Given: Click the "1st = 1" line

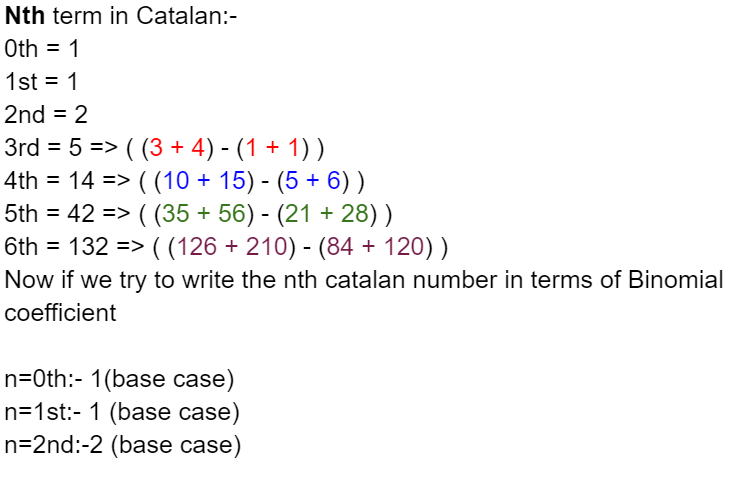Looking at the screenshot, I should tap(41, 82).
